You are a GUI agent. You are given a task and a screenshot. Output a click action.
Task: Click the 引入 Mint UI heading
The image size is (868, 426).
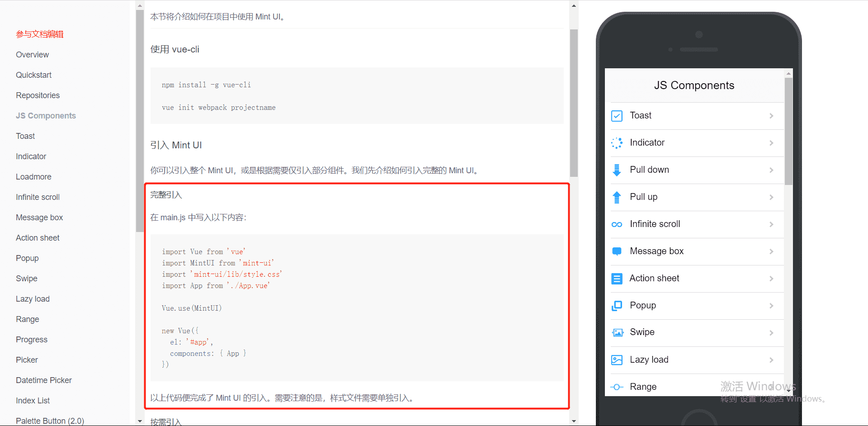[x=176, y=145]
